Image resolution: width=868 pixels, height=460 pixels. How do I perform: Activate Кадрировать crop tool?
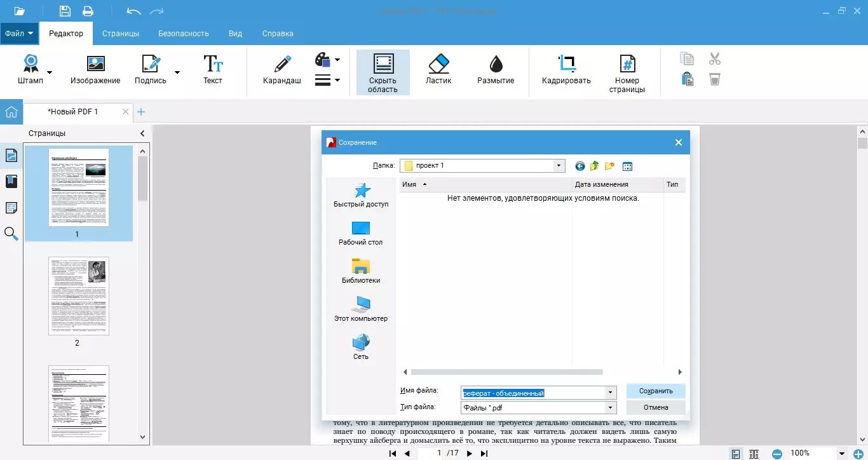(566, 70)
